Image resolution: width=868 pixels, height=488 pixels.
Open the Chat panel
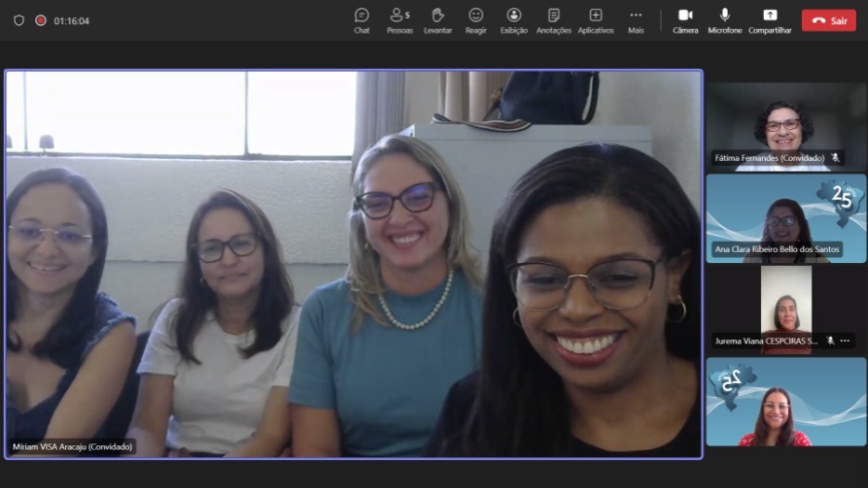click(362, 21)
